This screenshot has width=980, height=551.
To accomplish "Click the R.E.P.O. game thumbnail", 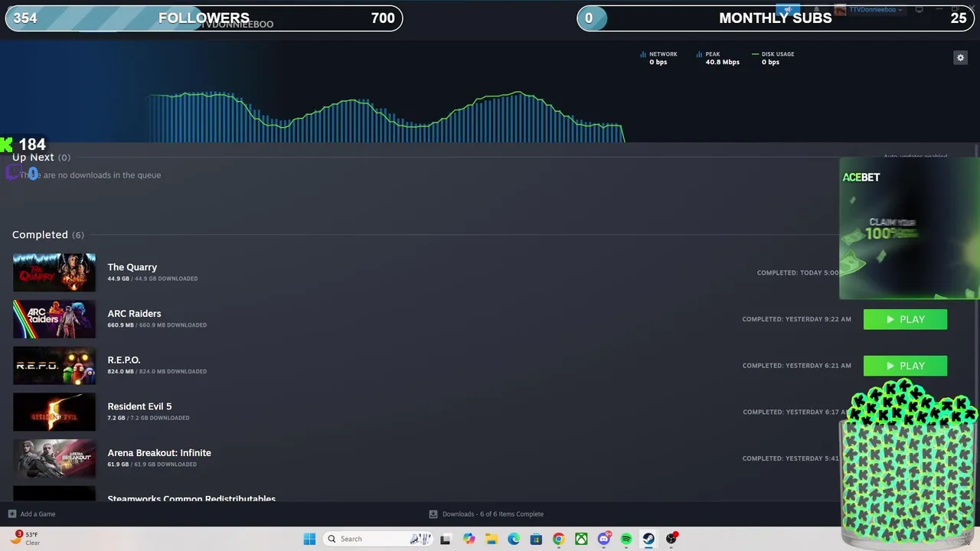I will tap(54, 366).
